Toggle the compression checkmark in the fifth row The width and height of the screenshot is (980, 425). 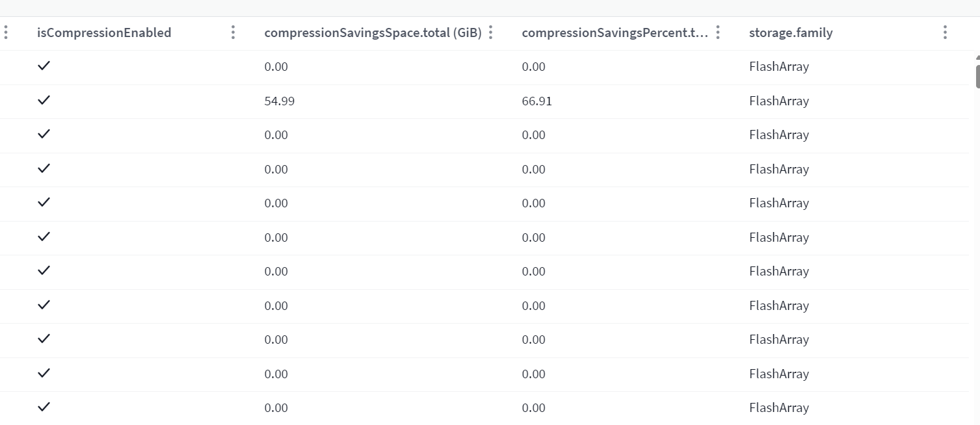tap(44, 203)
